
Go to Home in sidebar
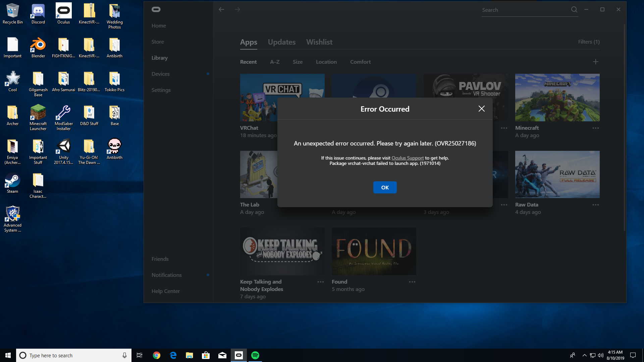[x=159, y=26]
